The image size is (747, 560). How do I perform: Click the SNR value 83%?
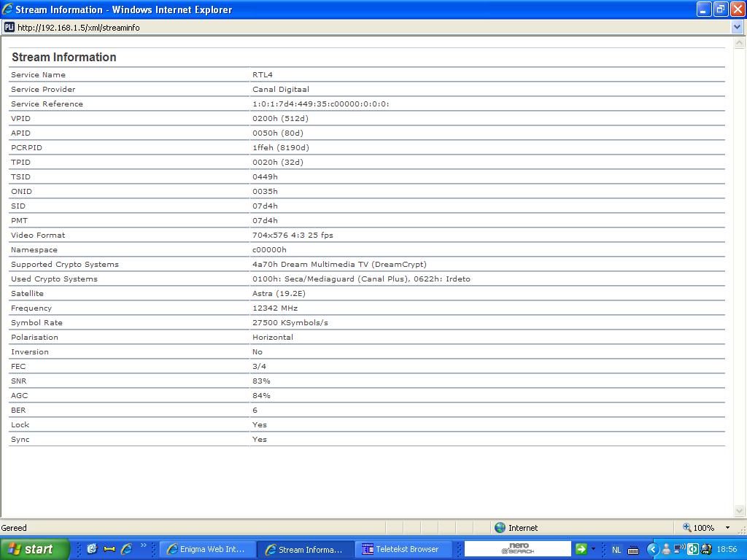[261, 381]
